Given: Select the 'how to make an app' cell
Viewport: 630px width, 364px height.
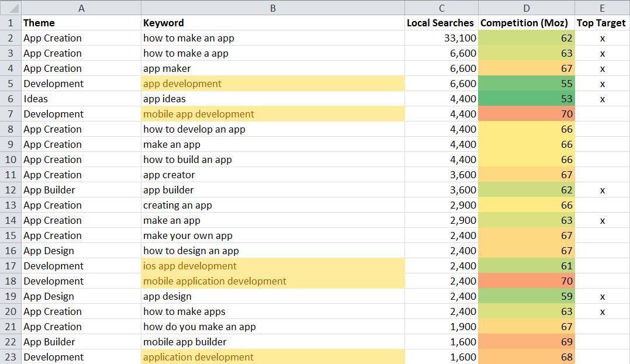Looking at the screenshot, I should (273, 38).
